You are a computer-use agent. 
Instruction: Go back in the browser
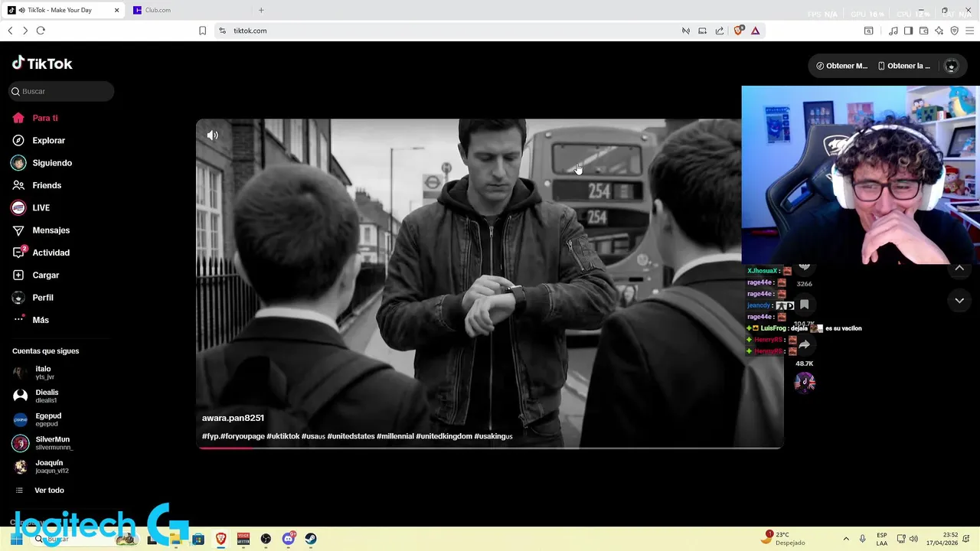10,31
